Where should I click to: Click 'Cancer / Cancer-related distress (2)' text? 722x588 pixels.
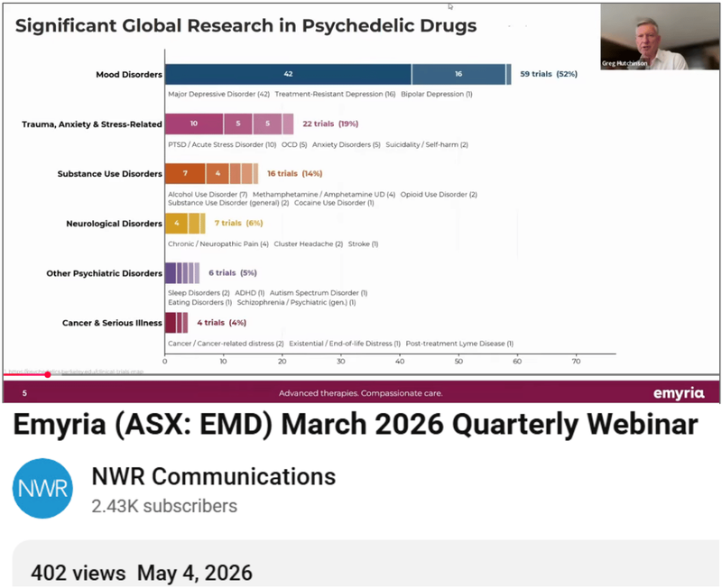click(x=226, y=344)
